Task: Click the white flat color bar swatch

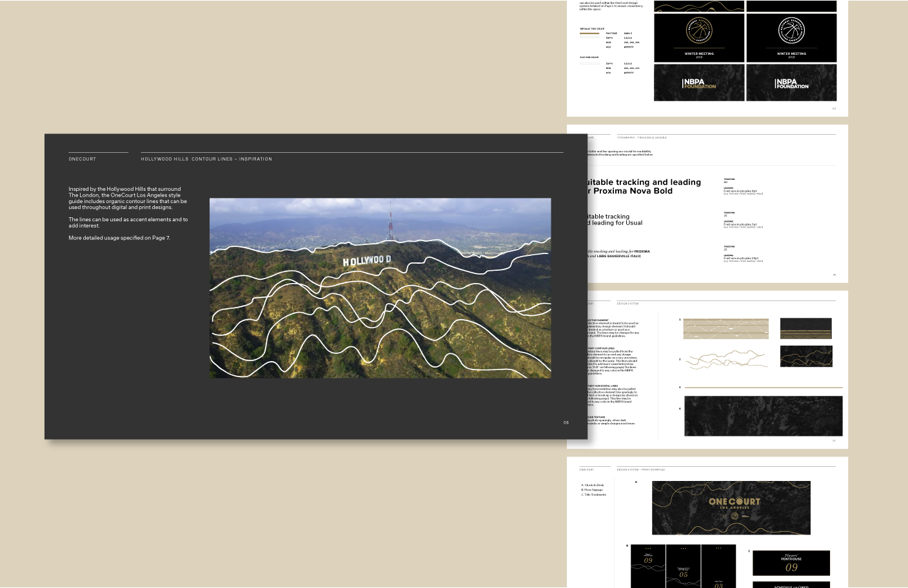Action: (x=589, y=63)
